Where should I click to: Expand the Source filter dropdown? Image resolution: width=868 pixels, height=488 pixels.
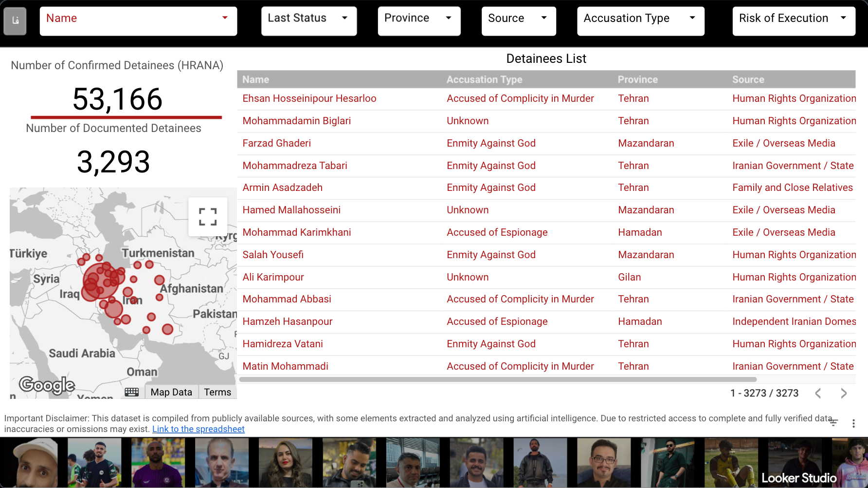click(x=518, y=21)
